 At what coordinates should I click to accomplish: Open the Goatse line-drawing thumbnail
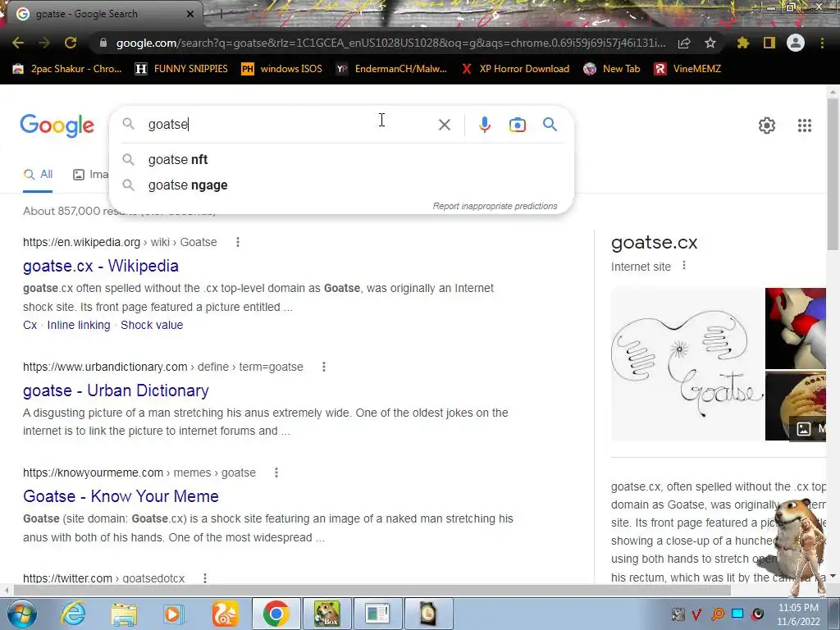pyautogui.click(x=687, y=364)
